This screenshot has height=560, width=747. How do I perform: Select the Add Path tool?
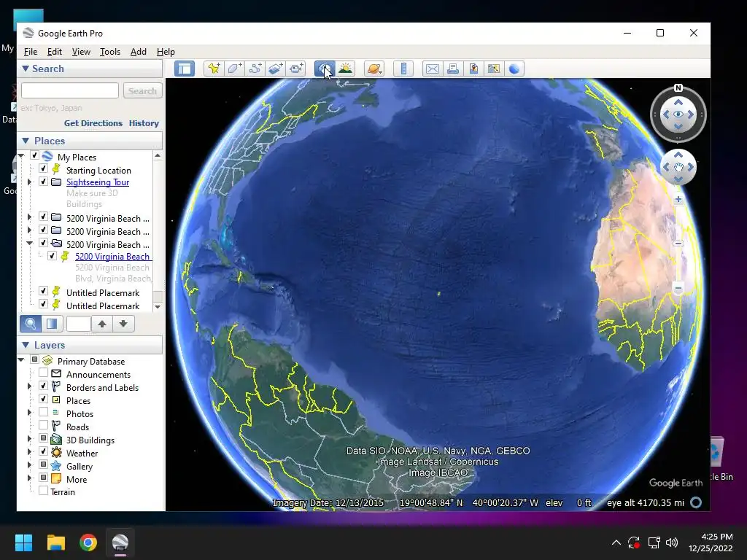[x=255, y=69]
